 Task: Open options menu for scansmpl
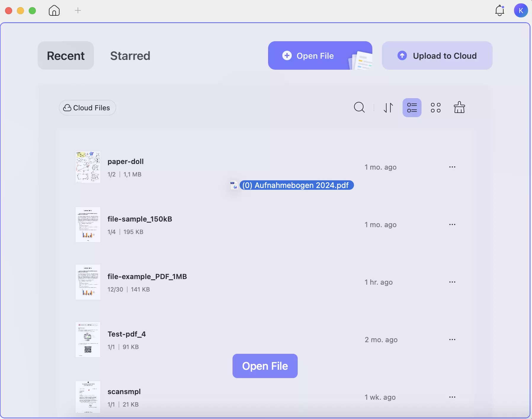click(x=453, y=397)
